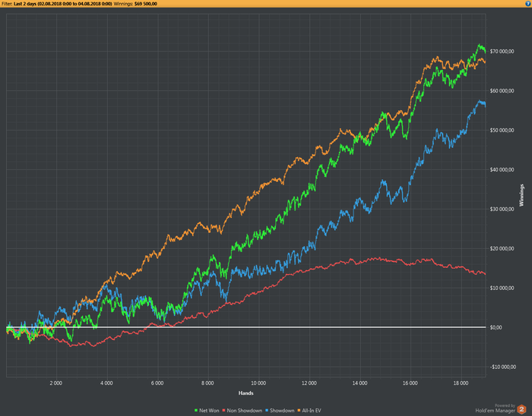Click the $40 000,00 y-axis label
Screen dimensions: 532x416
tap(502, 170)
